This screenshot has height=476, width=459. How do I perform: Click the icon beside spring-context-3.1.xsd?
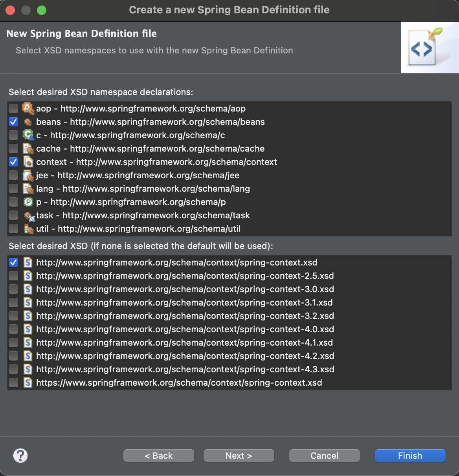[28, 302]
